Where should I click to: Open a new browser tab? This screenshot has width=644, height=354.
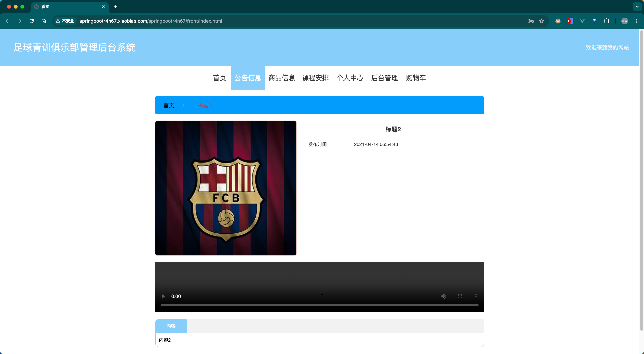click(115, 7)
